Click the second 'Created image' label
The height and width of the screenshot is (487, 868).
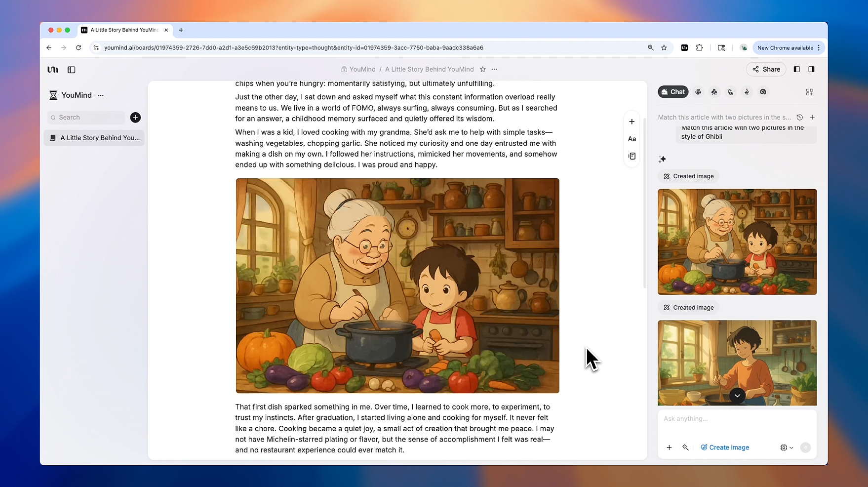pyautogui.click(x=688, y=308)
